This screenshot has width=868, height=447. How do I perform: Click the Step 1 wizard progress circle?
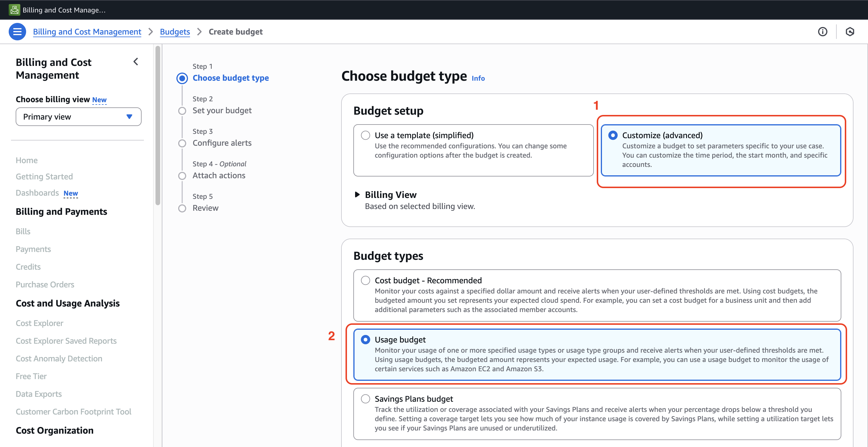[x=182, y=78]
